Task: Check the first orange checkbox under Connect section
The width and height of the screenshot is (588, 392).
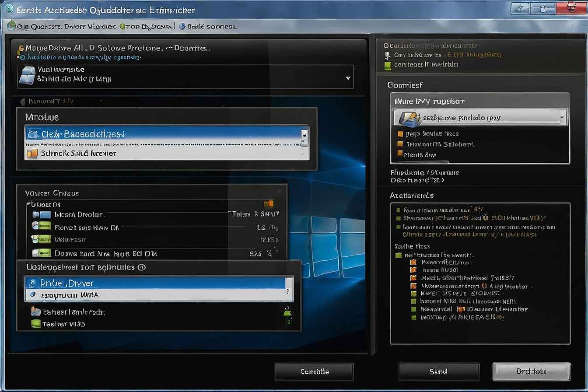Action: [399, 133]
